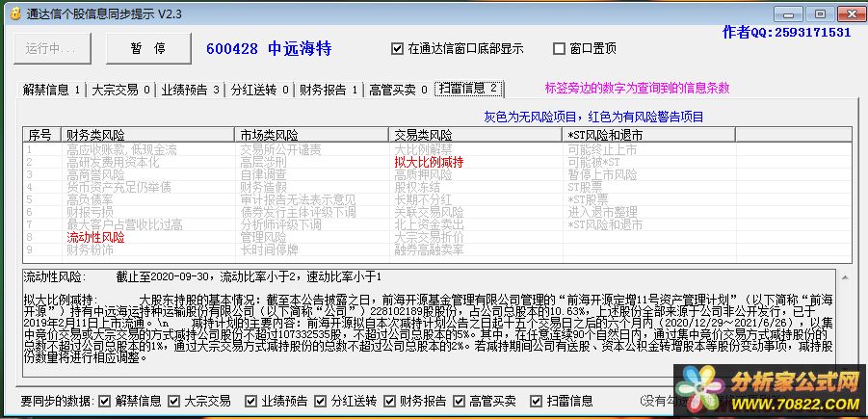The image size is (868, 419).
Task: Click the 财务类风险 column header
Action: pos(147,135)
